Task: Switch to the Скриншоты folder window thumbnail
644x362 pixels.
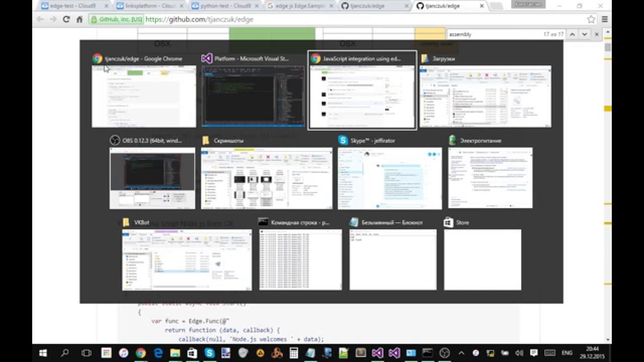Action: pos(267,178)
